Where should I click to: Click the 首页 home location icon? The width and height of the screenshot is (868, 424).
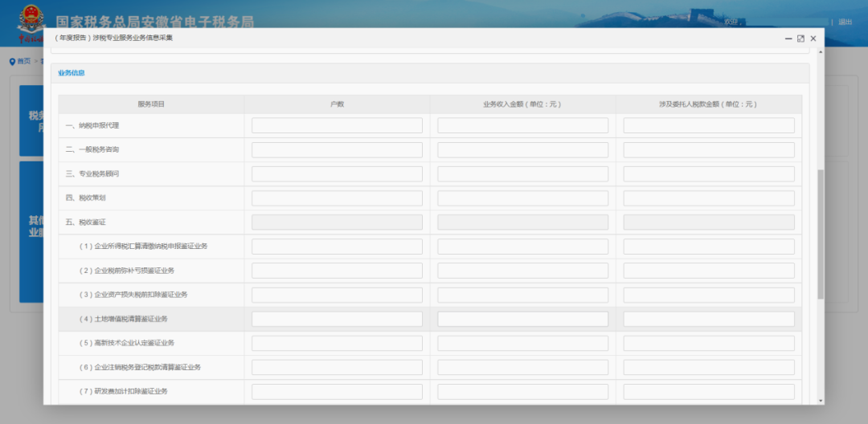point(12,62)
